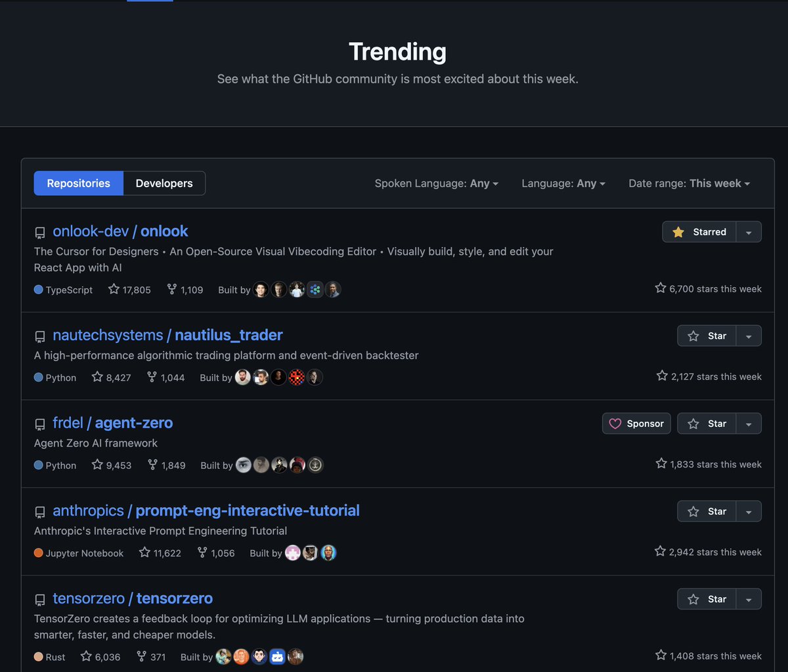Click the repo icon beside tensorzero / tensorzero

pyautogui.click(x=40, y=600)
